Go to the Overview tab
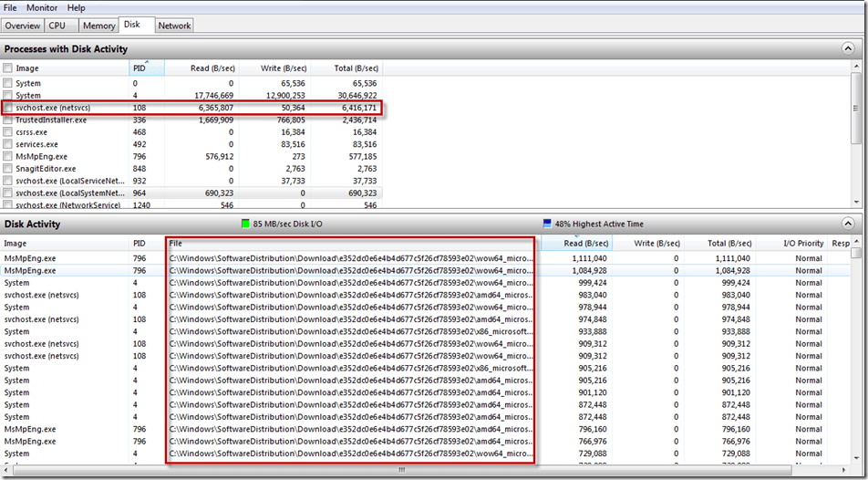868x480 pixels. click(22, 26)
